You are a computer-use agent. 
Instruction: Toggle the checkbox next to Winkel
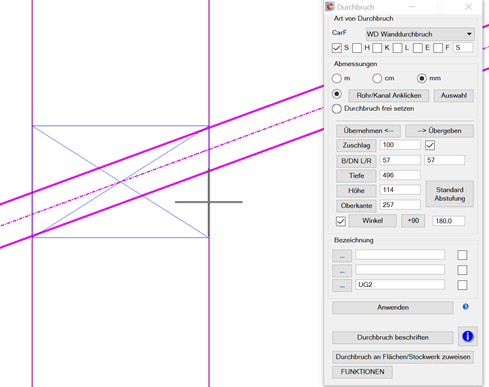tap(341, 221)
